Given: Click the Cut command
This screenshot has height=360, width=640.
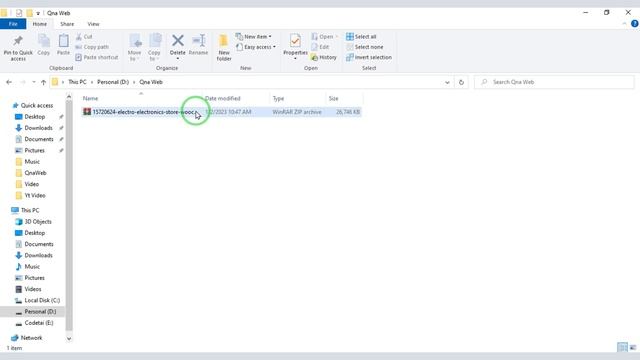Looking at the screenshot, I should tap(84, 37).
